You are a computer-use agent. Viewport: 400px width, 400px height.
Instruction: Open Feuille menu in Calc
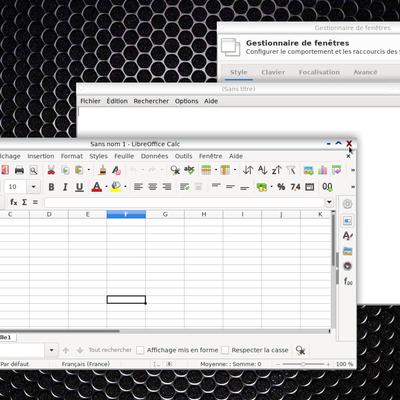pos(124,156)
